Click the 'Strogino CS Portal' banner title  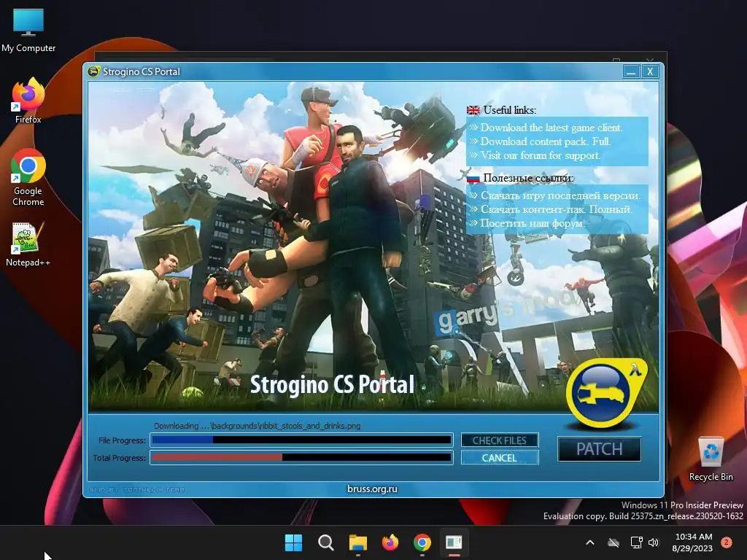332,384
